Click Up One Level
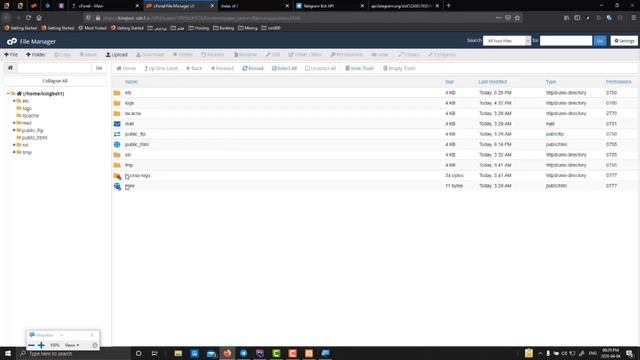Image resolution: width=640 pixels, height=360 pixels. tap(161, 68)
